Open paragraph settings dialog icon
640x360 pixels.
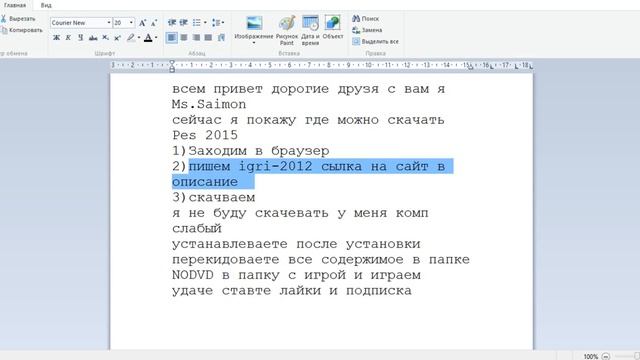(221, 38)
